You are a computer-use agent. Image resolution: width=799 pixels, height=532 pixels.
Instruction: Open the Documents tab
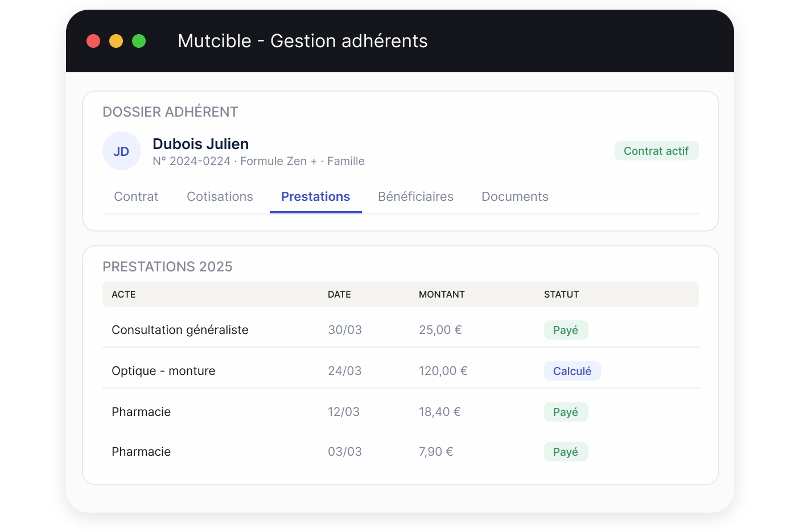tap(515, 196)
